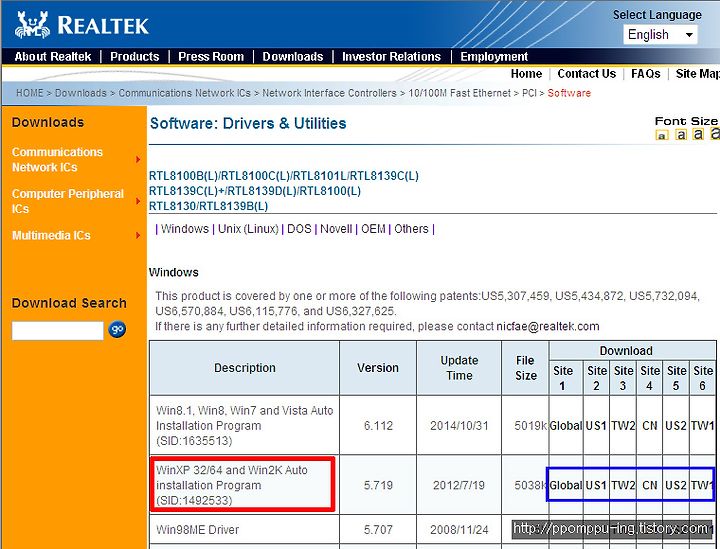Open the Contact Us link
Screen dimensions: 720x549
coord(586,74)
